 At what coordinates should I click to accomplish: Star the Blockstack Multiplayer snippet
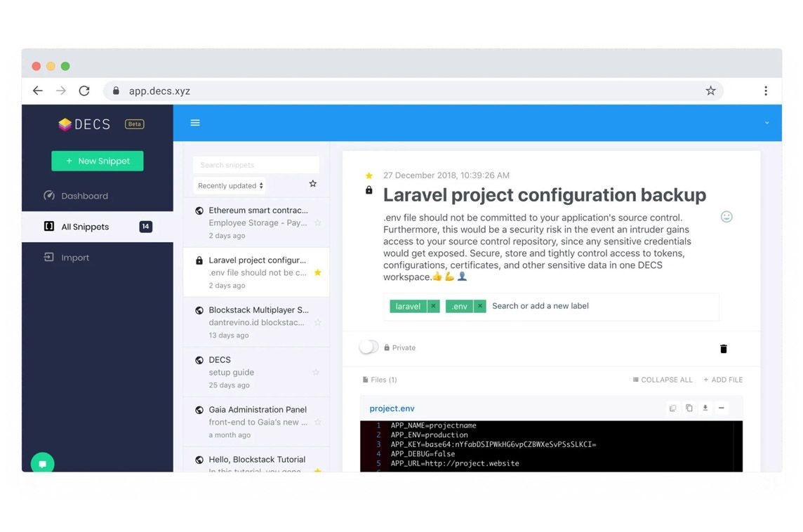click(x=317, y=322)
